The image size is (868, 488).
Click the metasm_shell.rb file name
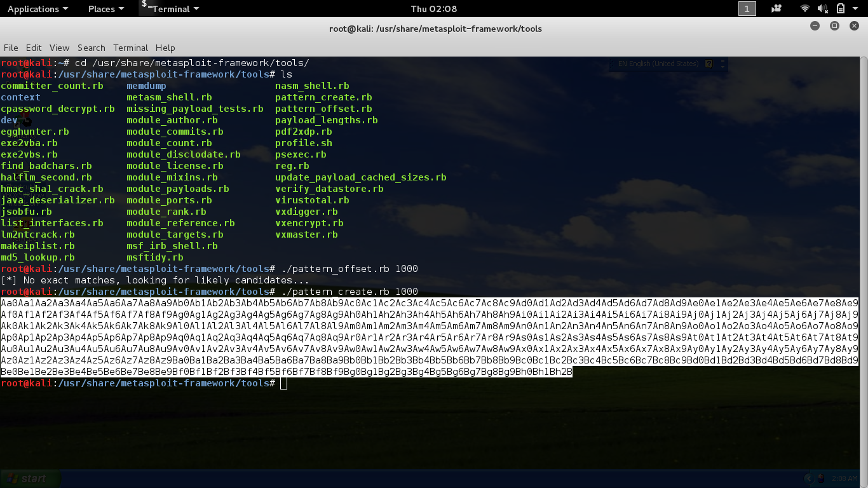[x=169, y=97]
